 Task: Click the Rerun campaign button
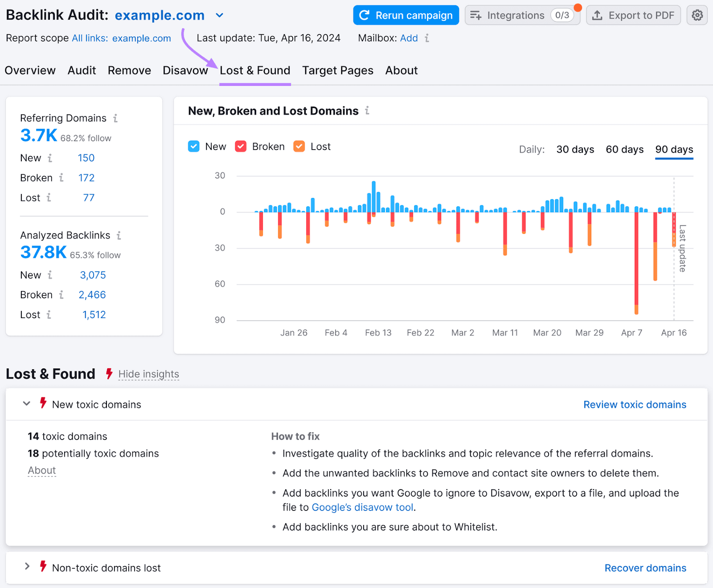click(x=406, y=15)
